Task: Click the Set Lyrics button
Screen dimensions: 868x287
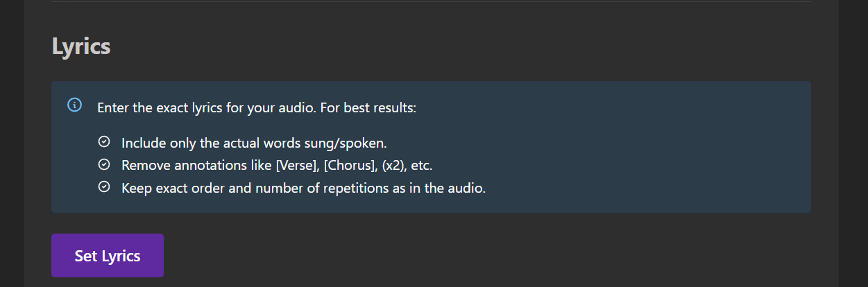Action: (108, 256)
